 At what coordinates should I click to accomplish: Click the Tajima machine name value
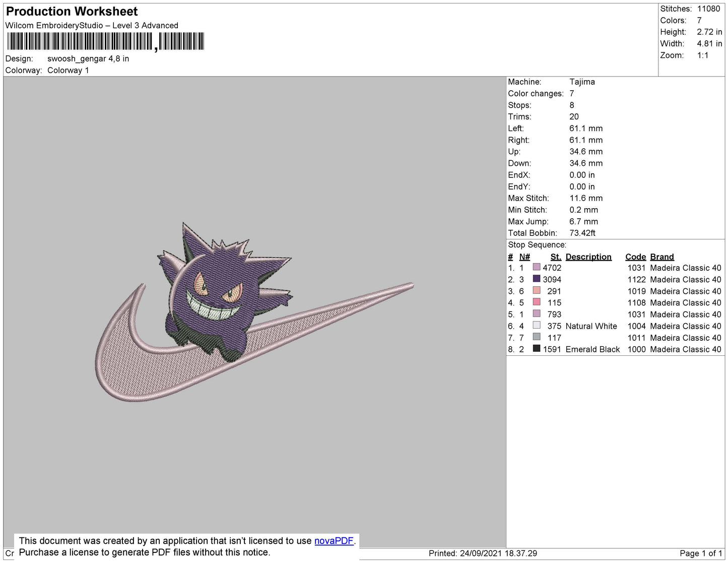582,82
